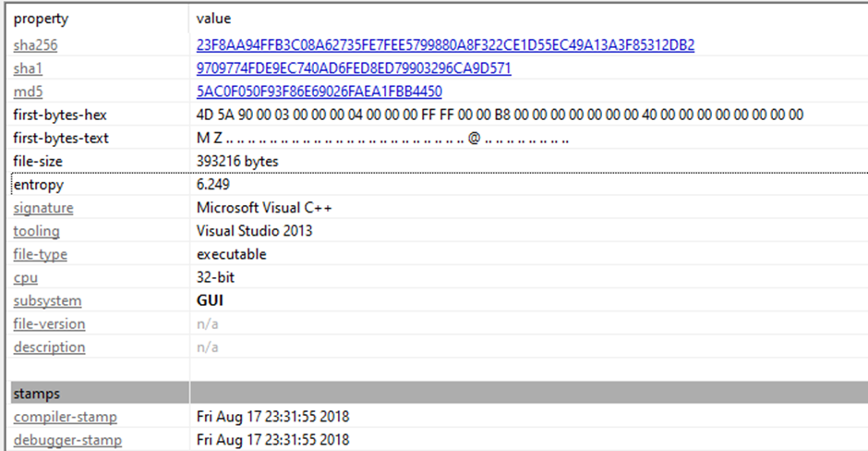Click the description property link
The width and height of the screenshot is (868, 451).
pyautogui.click(x=49, y=347)
